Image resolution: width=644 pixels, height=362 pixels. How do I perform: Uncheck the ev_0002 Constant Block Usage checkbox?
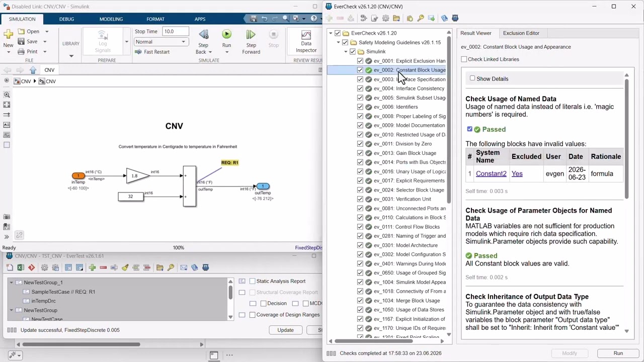(360, 70)
